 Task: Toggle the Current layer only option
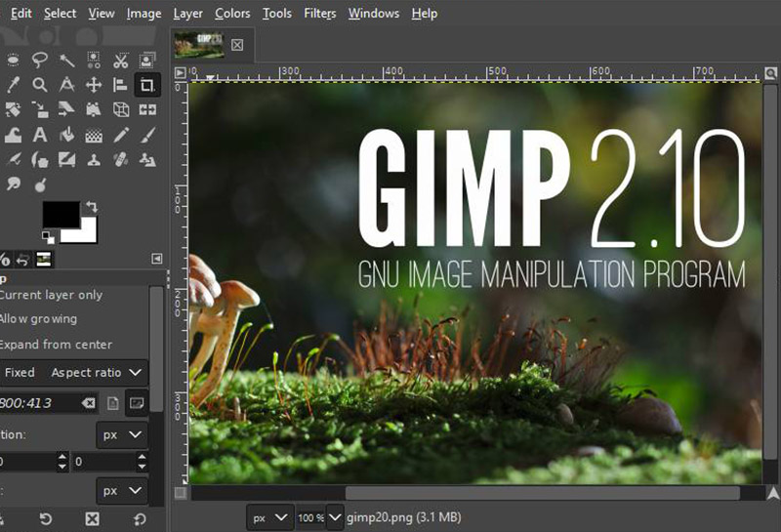tap(51, 295)
